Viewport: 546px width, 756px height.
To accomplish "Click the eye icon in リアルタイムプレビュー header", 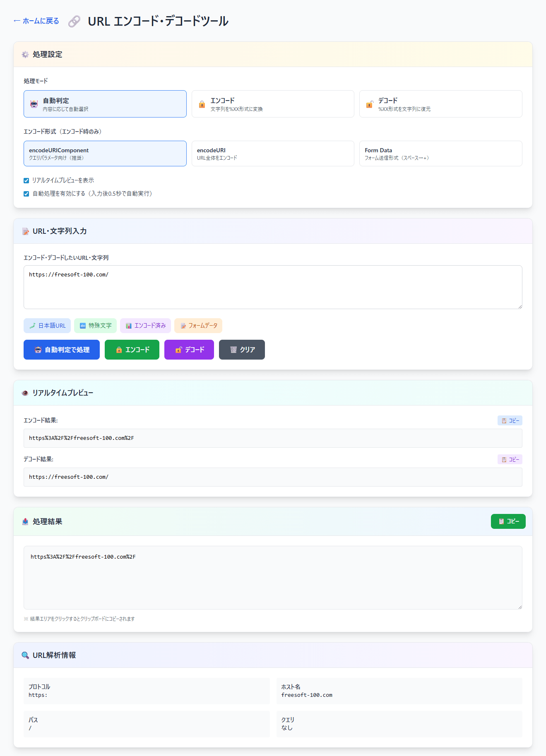I will pos(25,393).
